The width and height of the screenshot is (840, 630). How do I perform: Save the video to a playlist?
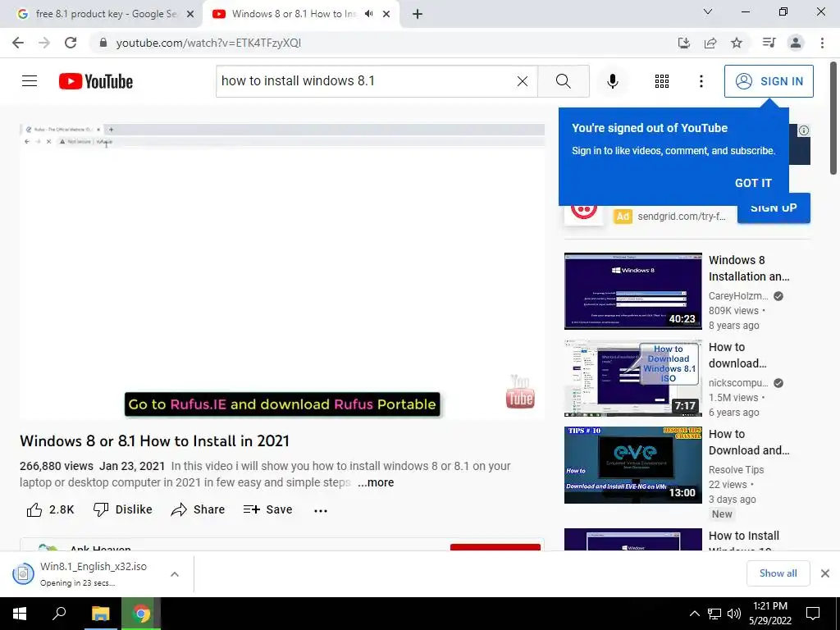click(x=267, y=509)
